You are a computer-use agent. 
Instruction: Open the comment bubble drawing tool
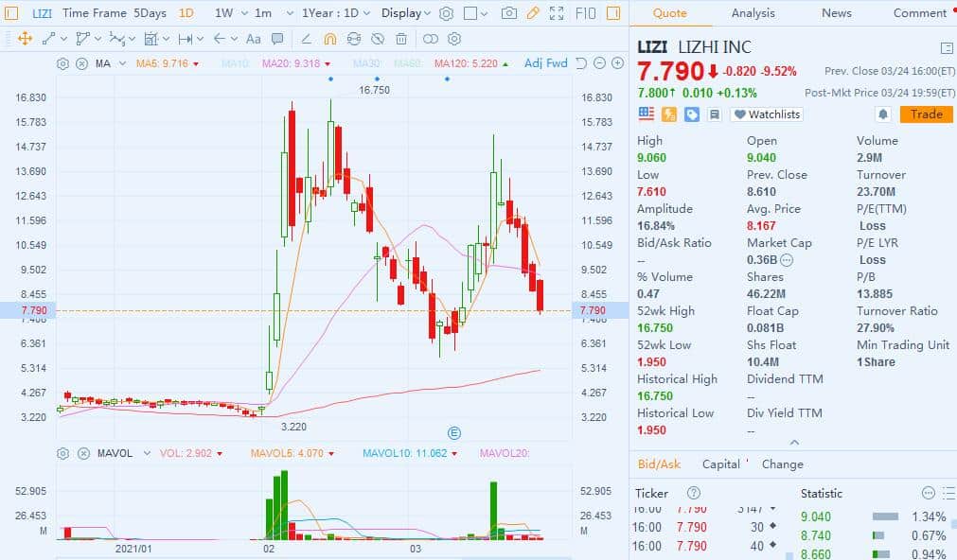pyautogui.click(x=277, y=40)
